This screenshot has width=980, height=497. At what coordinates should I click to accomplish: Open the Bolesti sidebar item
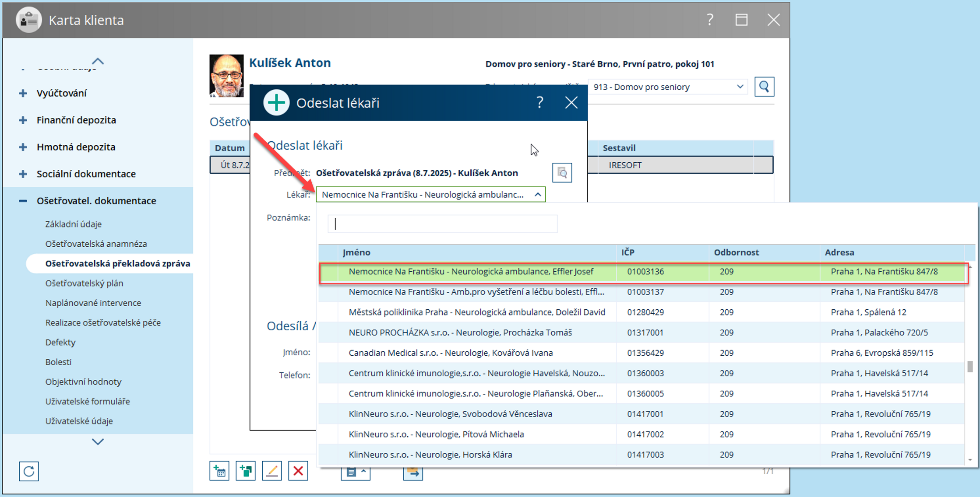(58, 362)
